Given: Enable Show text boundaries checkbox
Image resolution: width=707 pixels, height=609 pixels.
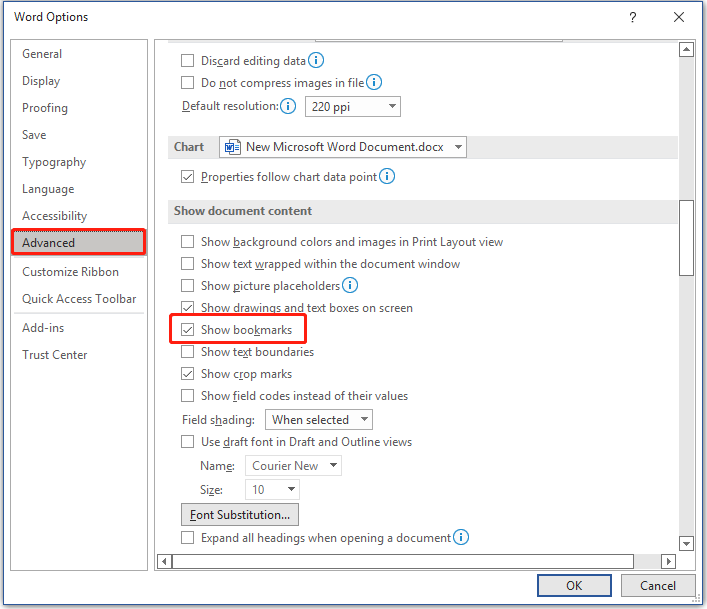Looking at the screenshot, I should click(188, 352).
